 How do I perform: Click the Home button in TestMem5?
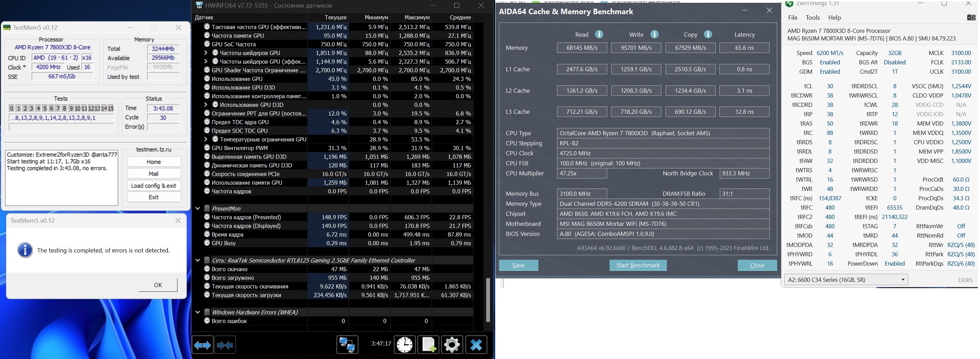tap(154, 162)
